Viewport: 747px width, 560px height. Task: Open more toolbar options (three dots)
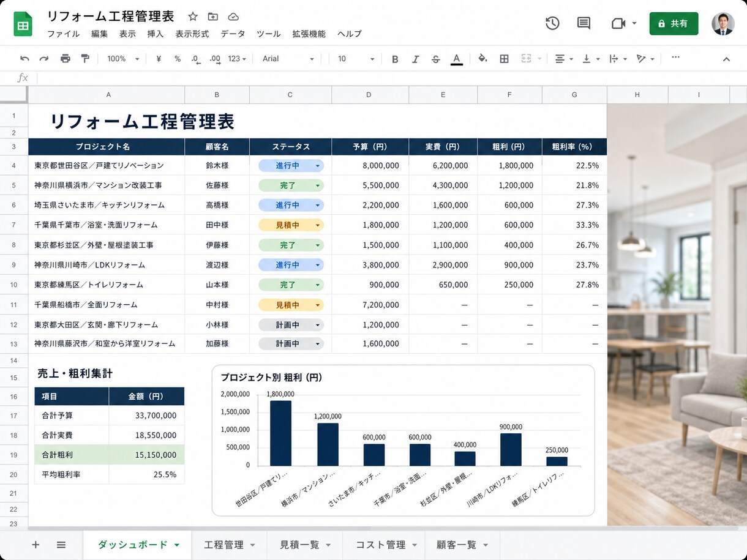(675, 58)
